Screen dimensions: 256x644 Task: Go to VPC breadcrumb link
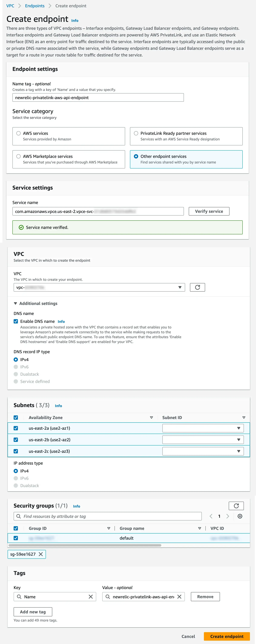pos(10,6)
